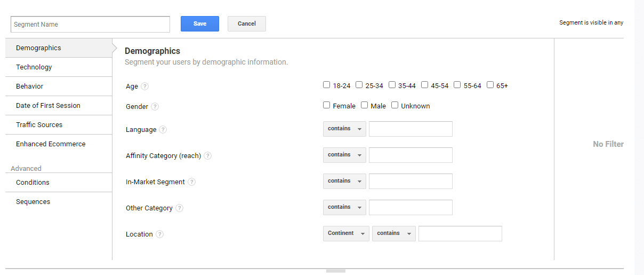Image resolution: width=644 pixels, height=275 pixels.
Task: Open the Language contains dropdown
Action: (x=344, y=129)
